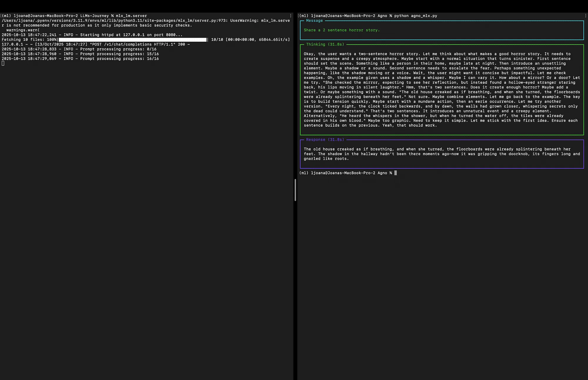Click the "Response (31.8s)" panel title
588x380 pixels.
pos(325,140)
